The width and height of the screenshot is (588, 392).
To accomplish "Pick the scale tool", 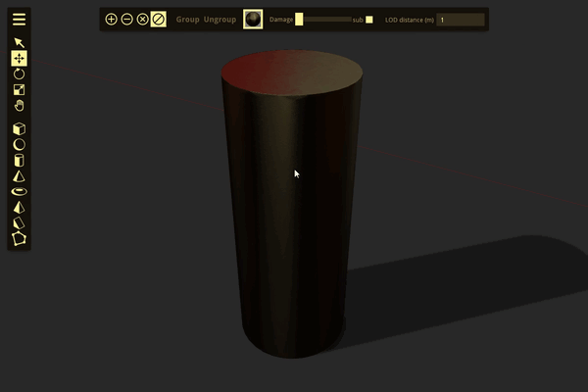I will (x=20, y=89).
